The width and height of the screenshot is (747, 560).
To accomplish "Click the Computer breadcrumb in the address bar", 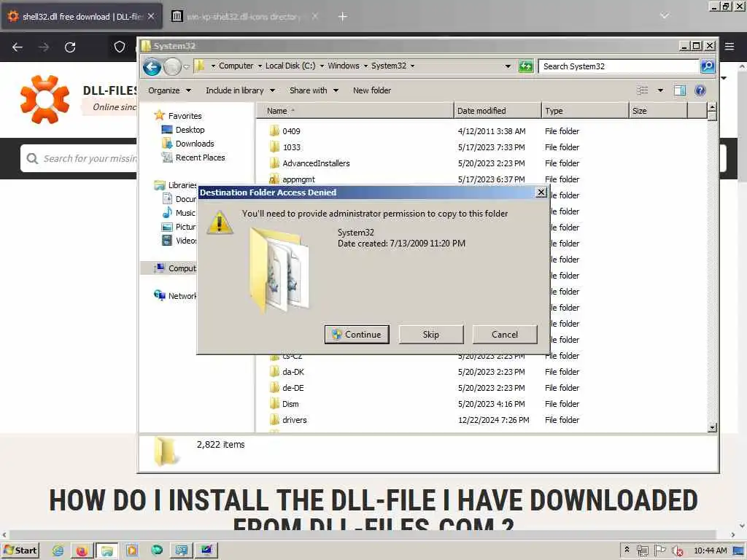I will click(236, 66).
